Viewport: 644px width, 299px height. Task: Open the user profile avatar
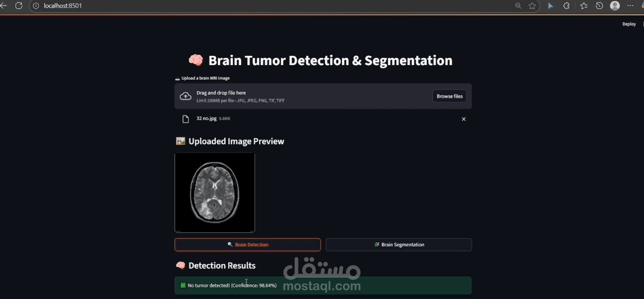click(x=615, y=5)
